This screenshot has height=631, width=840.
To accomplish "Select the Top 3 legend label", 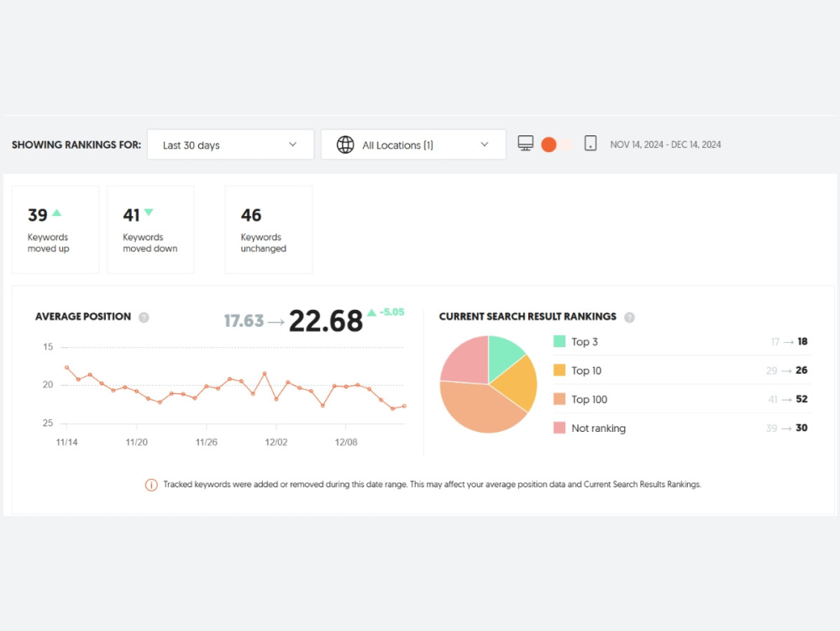I will (x=585, y=342).
